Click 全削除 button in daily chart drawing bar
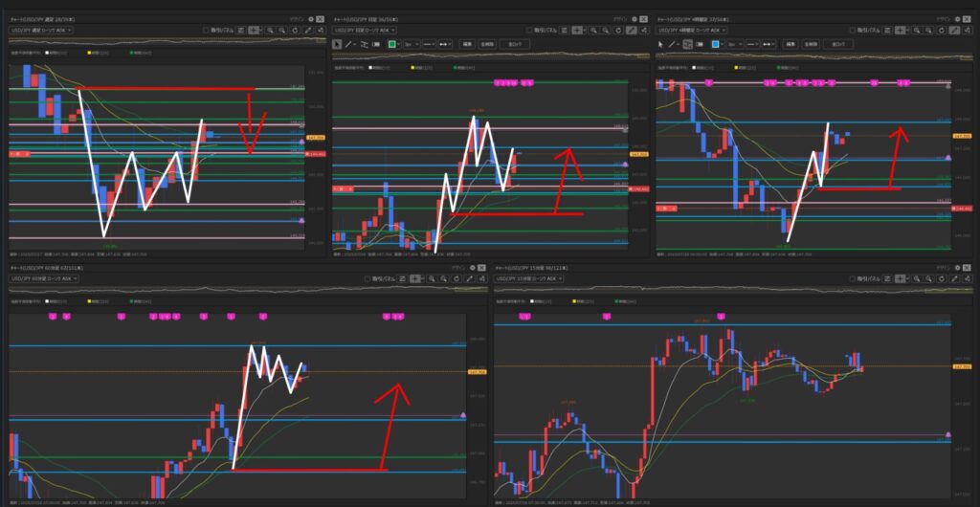 [x=487, y=44]
